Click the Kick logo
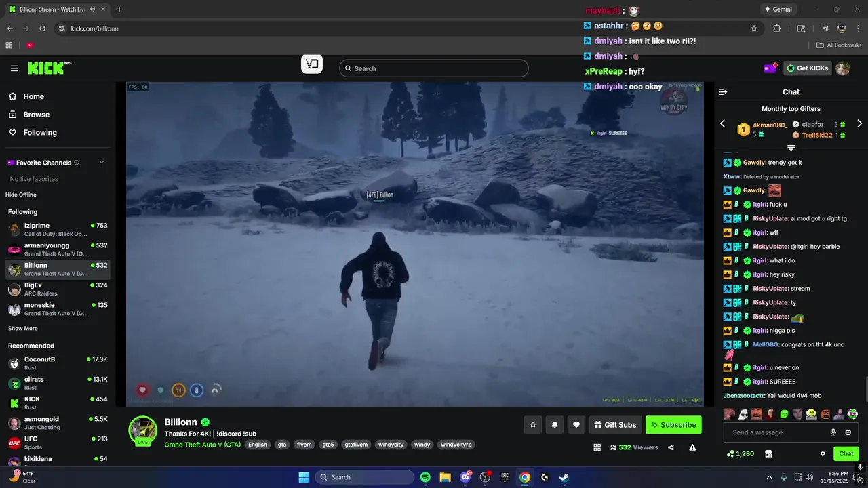868x488 pixels. pos(50,68)
